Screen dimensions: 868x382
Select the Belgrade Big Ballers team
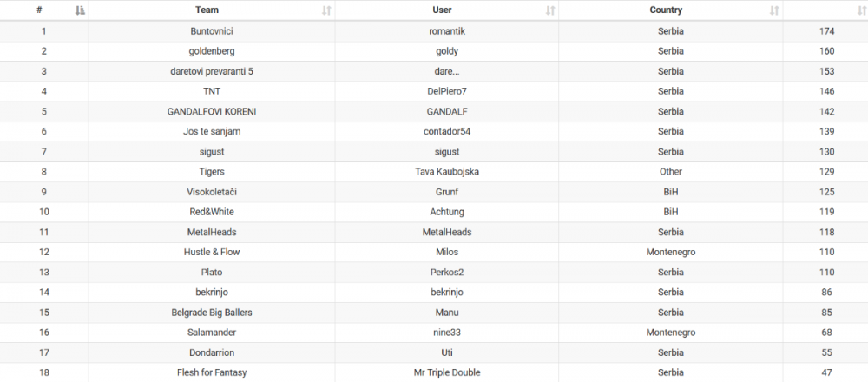(x=212, y=313)
